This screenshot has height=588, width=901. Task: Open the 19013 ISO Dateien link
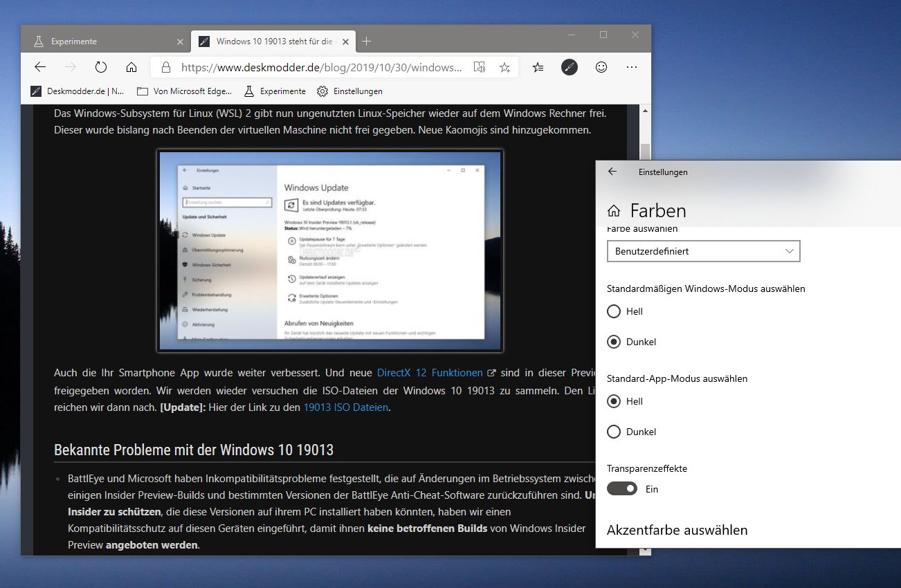point(346,407)
